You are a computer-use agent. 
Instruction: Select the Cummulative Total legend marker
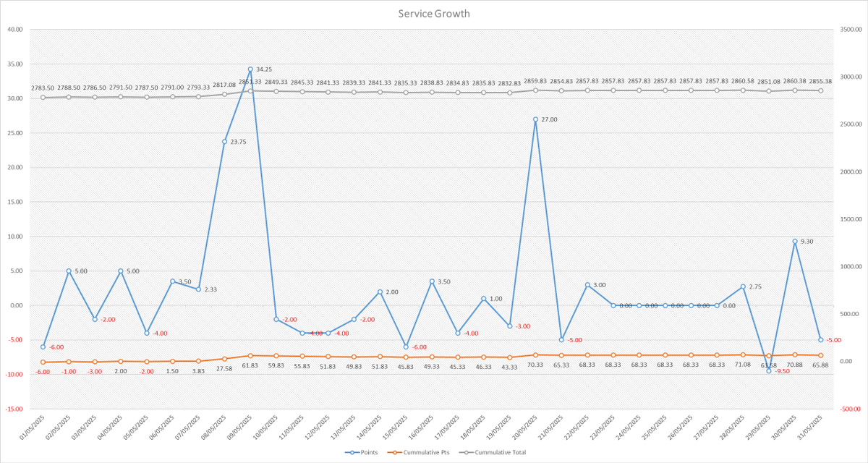click(x=466, y=451)
